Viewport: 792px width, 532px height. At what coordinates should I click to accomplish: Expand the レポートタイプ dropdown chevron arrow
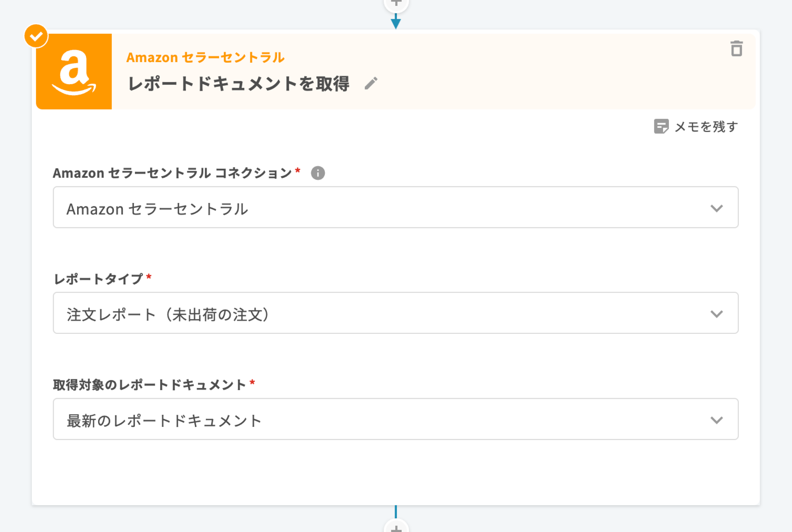pyautogui.click(x=716, y=313)
